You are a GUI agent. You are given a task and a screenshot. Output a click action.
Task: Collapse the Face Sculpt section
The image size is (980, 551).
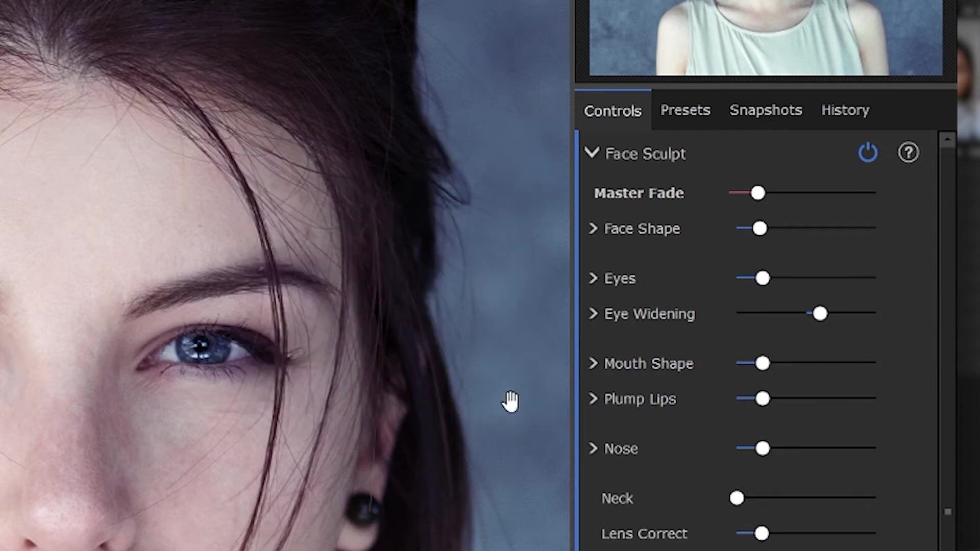pyautogui.click(x=592, y=153)
